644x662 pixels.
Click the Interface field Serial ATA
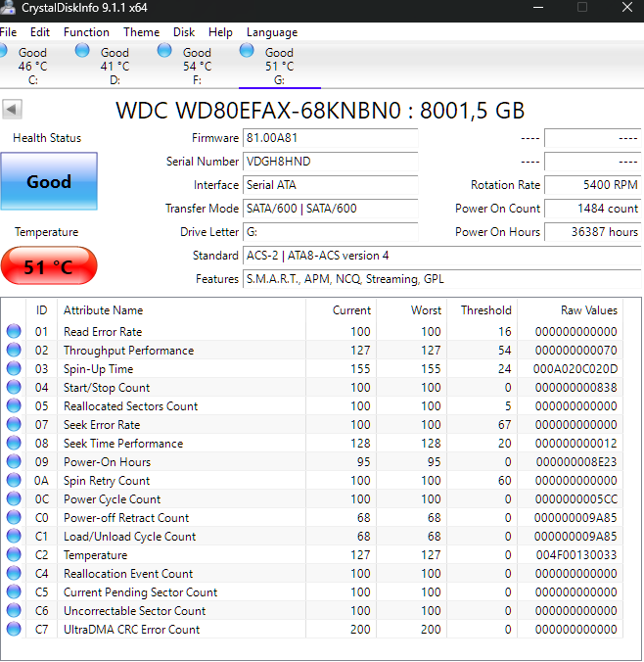click(331, 185)
